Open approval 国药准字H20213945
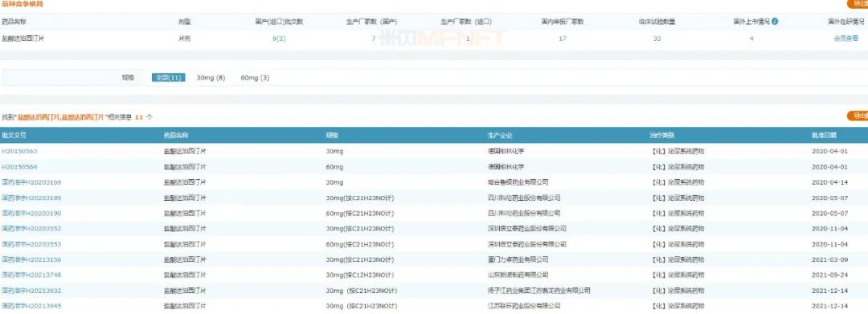868x314 pixels. click(x=31, y=305)
